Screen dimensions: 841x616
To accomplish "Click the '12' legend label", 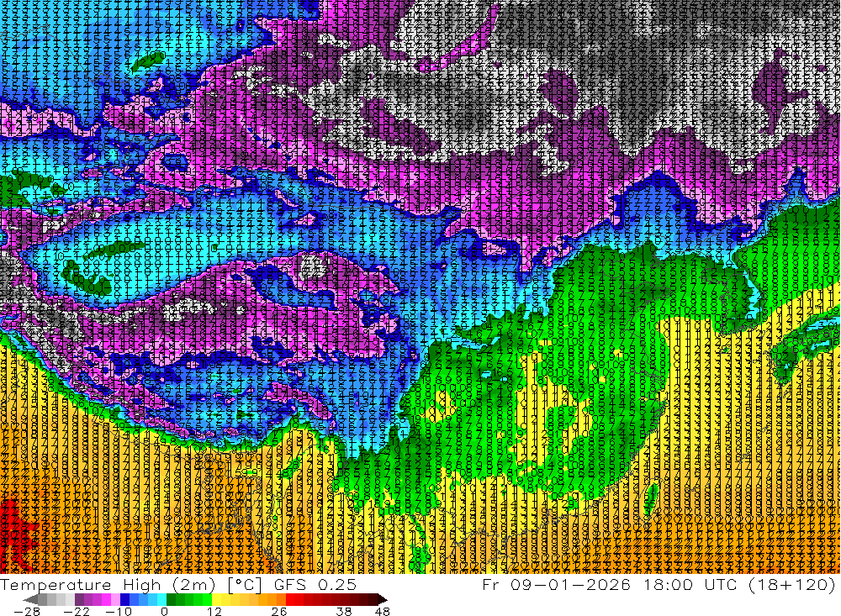I will (x=214, y=611).
